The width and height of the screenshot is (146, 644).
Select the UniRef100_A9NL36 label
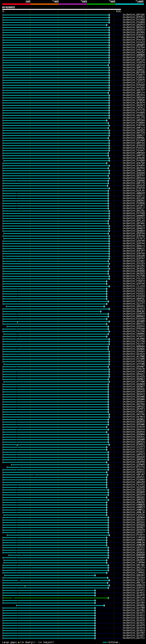[133, 512]
